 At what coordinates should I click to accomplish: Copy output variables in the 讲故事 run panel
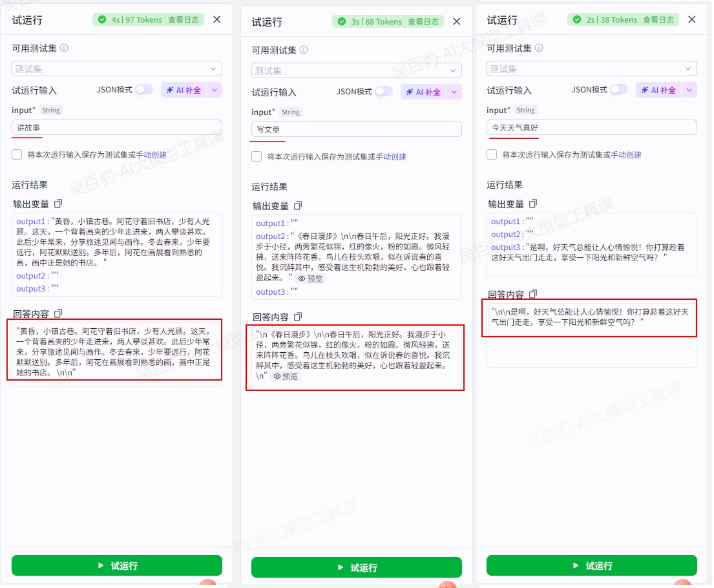pos(58,204)
